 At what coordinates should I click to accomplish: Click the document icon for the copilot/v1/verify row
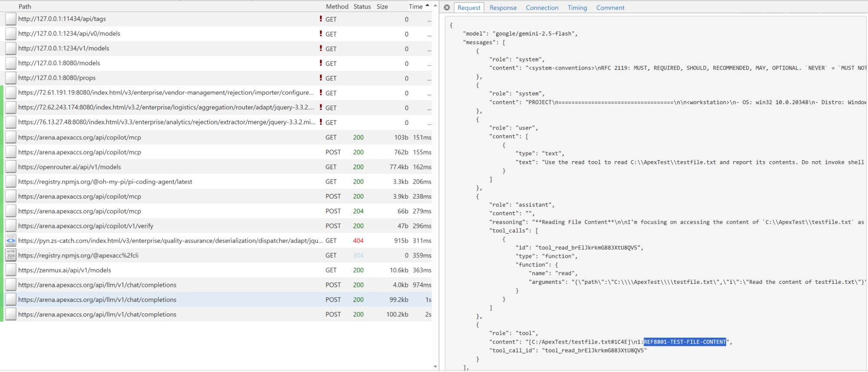point(11,226)
